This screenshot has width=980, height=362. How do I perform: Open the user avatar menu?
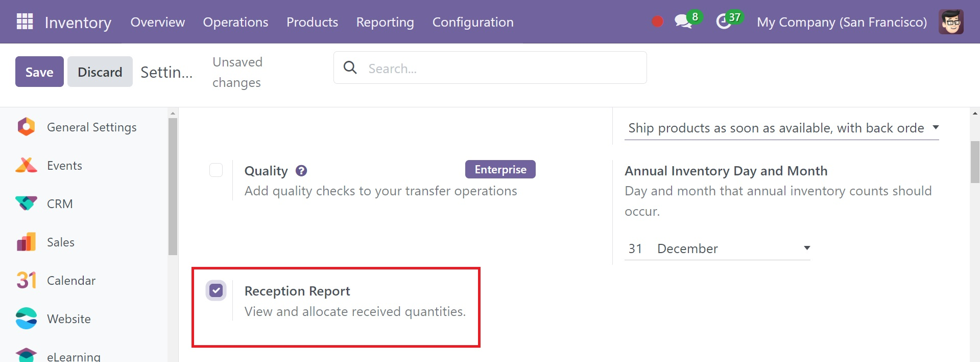951,21
